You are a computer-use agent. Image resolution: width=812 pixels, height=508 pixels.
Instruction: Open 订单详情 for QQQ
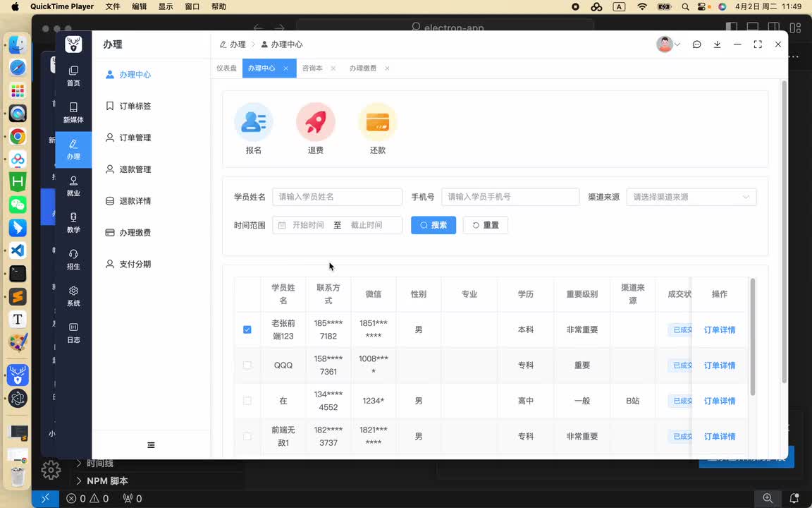click(x=719, y=365)
